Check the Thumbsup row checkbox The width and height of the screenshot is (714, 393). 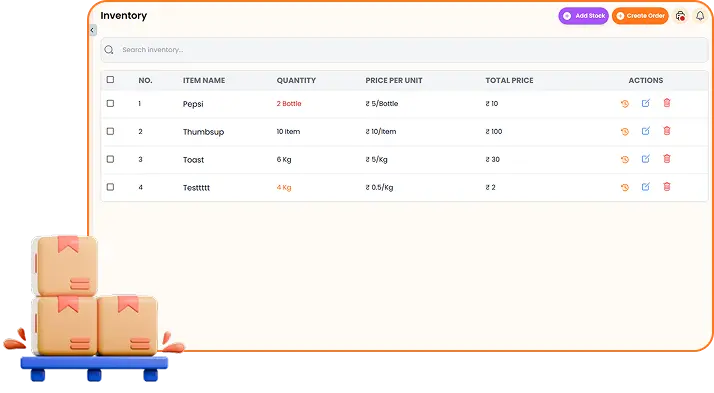click(110, 131)
